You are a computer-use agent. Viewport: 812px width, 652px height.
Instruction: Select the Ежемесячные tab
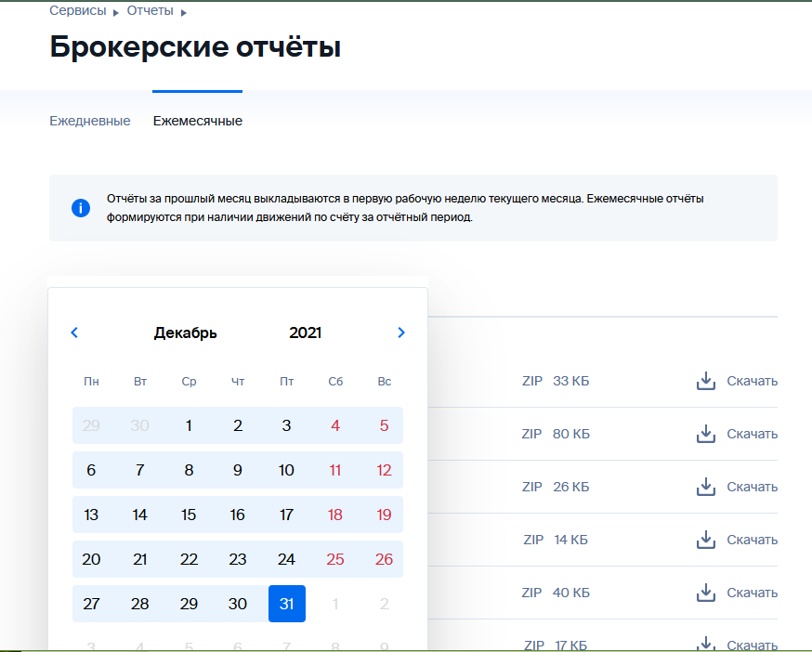(x=198, y=121)
